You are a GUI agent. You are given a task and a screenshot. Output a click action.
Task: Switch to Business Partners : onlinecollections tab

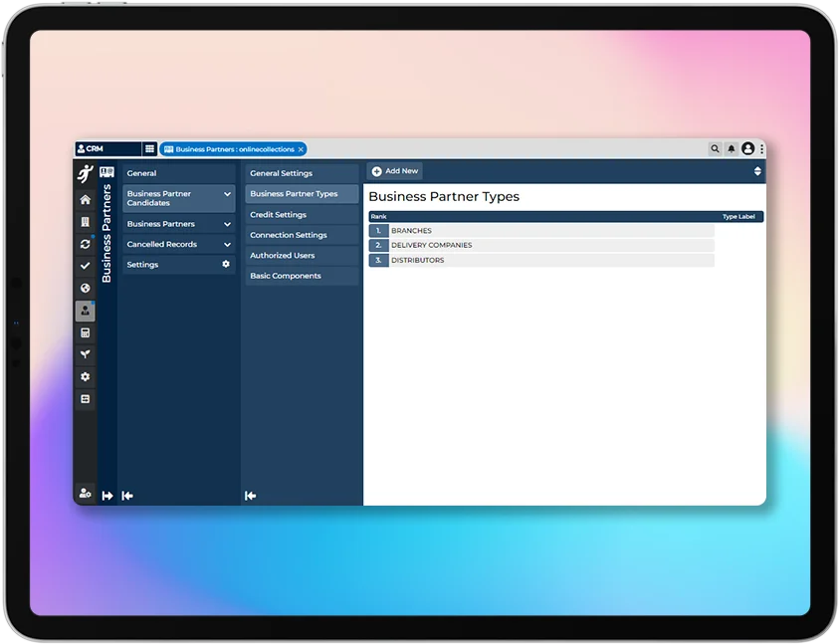pos(234,149)
